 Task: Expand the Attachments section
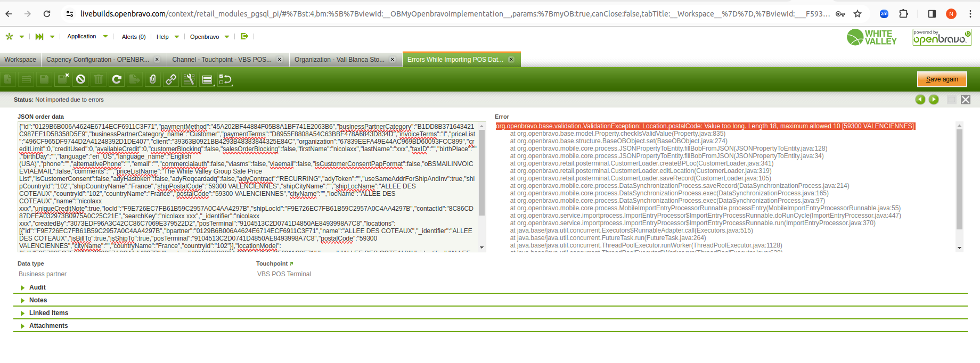pyautogui.click(x=48, y=326)
